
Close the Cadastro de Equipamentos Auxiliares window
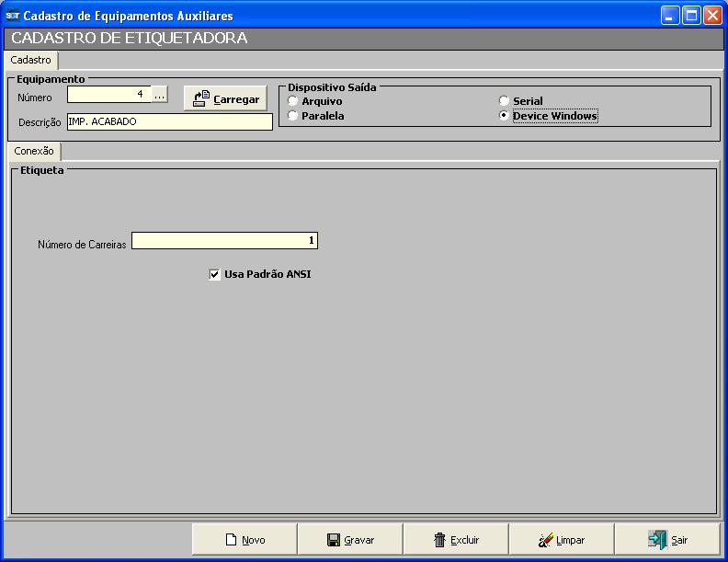point(711,16)
